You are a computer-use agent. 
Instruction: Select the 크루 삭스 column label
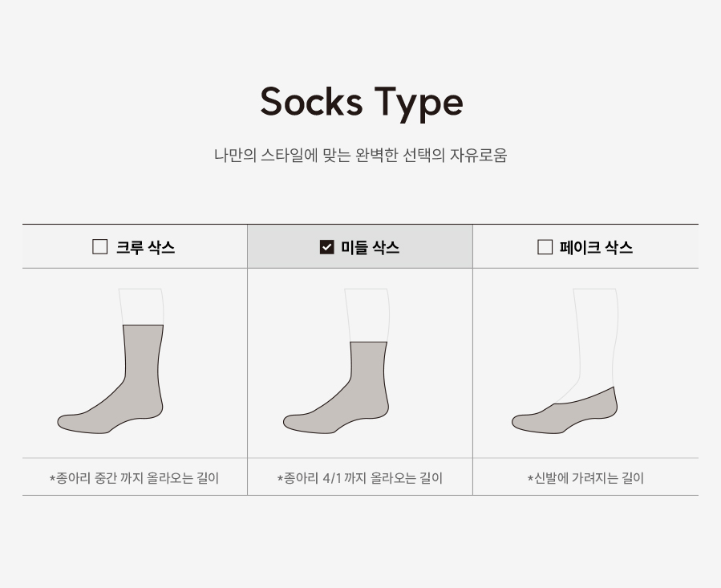point(145,247)
